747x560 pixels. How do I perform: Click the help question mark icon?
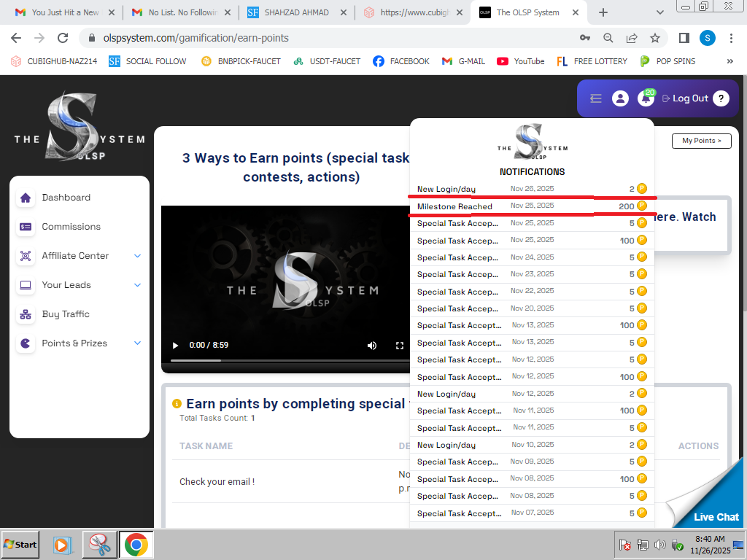pos(721,98)
